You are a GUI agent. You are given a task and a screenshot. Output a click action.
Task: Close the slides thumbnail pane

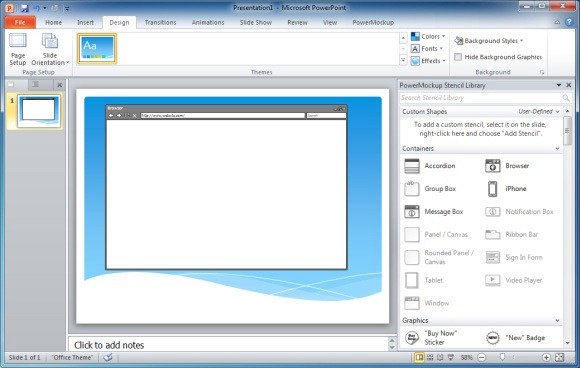coord(60,85)
